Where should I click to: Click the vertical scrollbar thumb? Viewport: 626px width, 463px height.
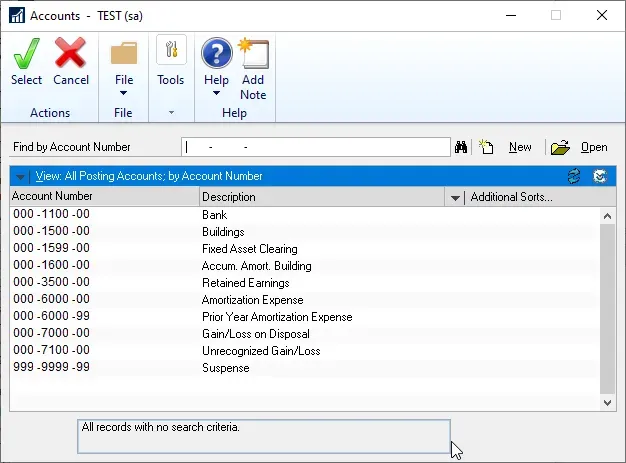point(607,309)
